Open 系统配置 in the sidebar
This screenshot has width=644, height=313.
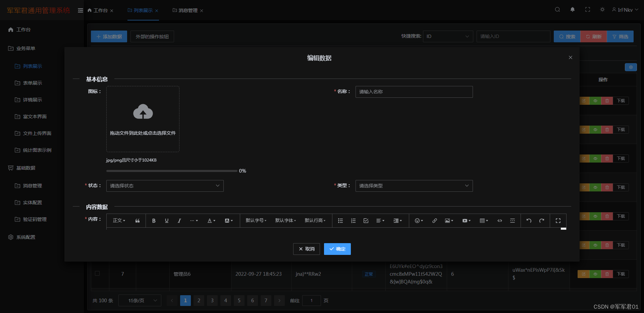pyautogui.click(x=26, y=237)
